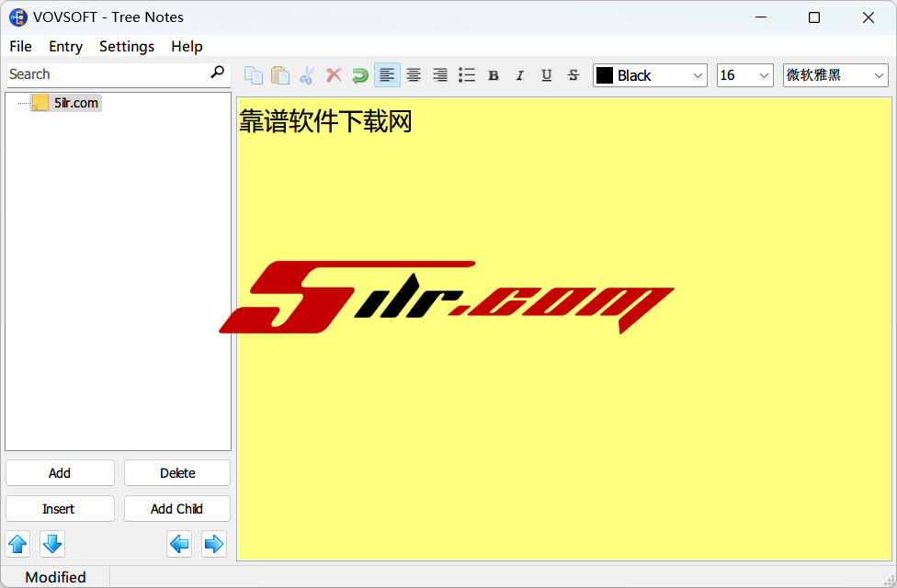The width and height of the screenshot is (897, 588).
Task: Toggle center alignment
Action: pos(414,75)
